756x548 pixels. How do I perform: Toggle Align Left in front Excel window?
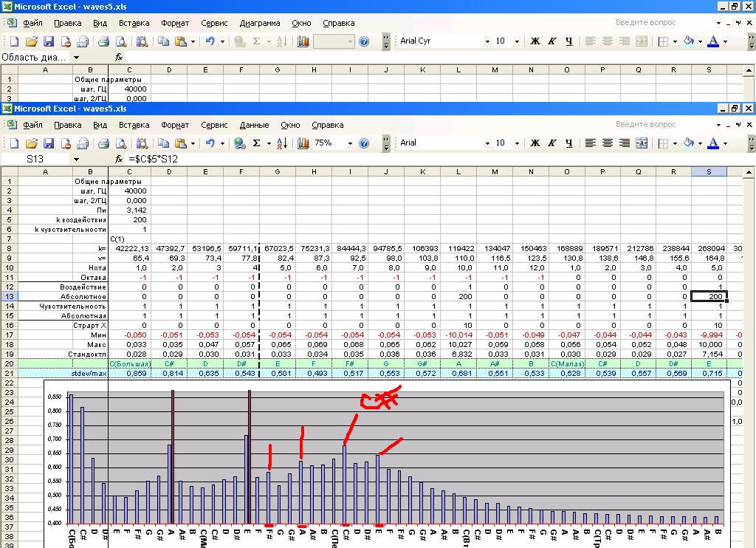(590, 143)
